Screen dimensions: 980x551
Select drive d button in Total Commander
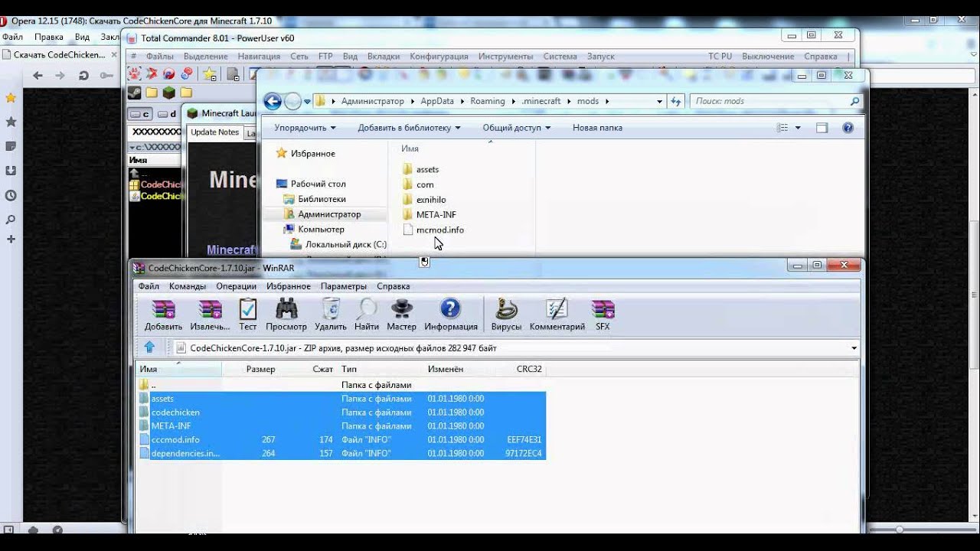167,114
